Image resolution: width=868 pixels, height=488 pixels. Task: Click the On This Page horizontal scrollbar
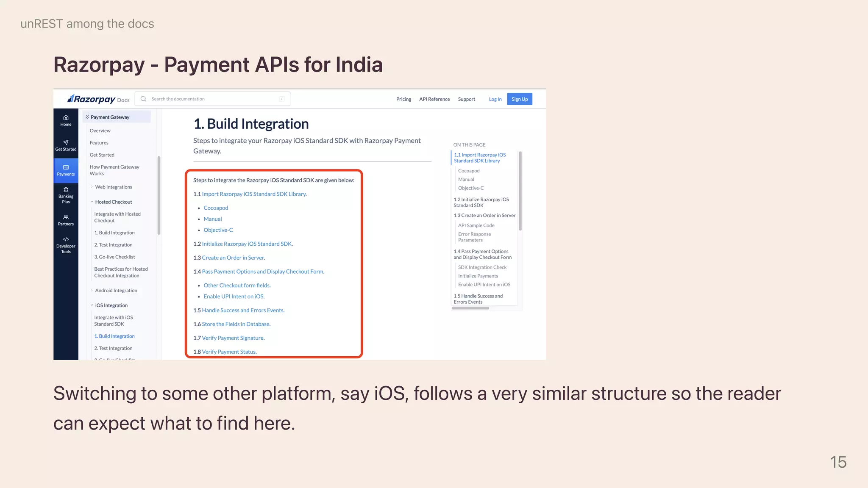point(470,308)
